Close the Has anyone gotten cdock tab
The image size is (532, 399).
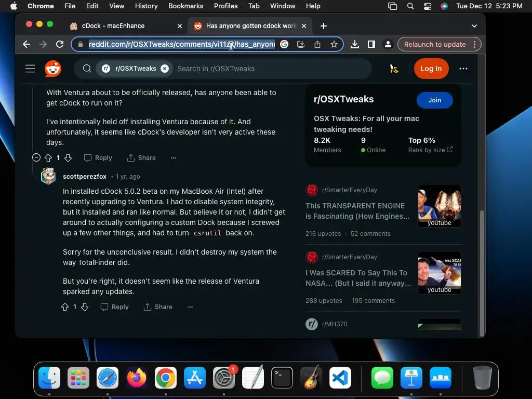[x=304, y=26]
